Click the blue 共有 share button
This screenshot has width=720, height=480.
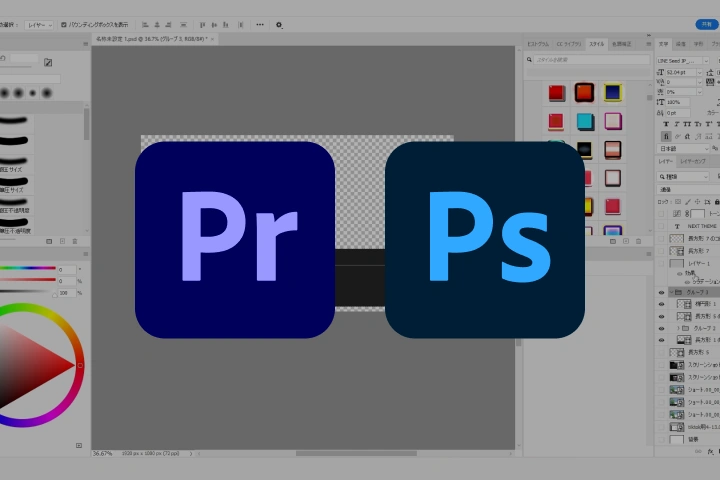coord(707,24)
